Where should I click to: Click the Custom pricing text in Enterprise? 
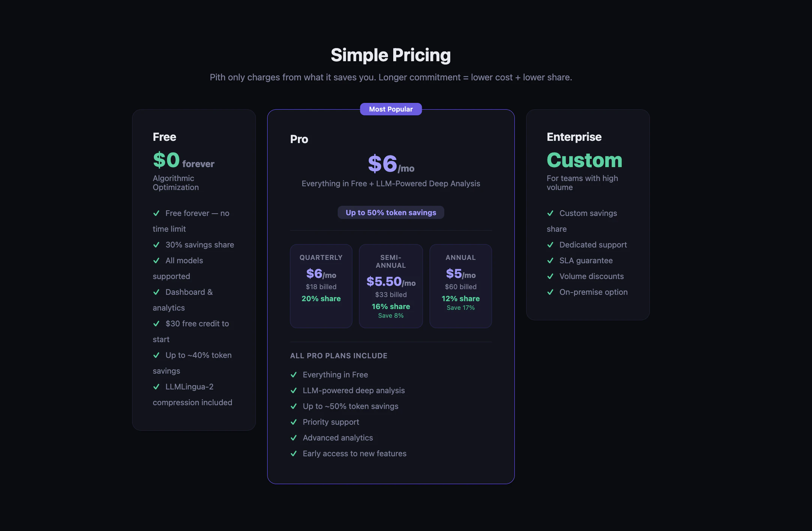[x=584, y=160]
